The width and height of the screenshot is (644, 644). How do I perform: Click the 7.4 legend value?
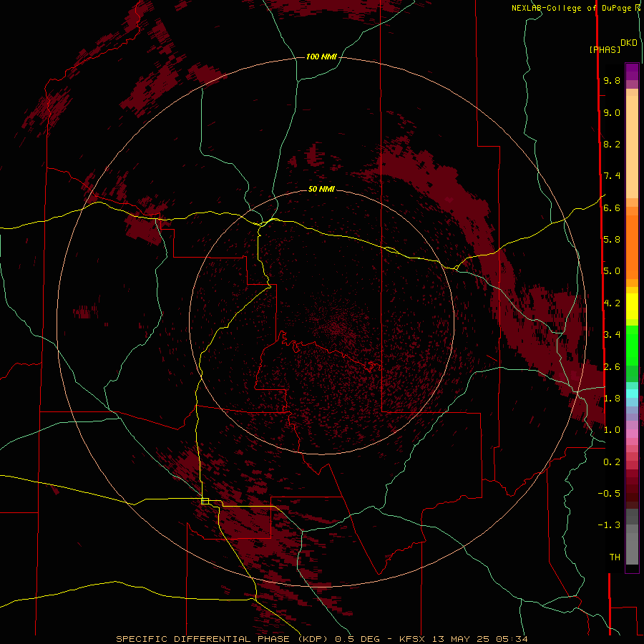pos(612,176)
